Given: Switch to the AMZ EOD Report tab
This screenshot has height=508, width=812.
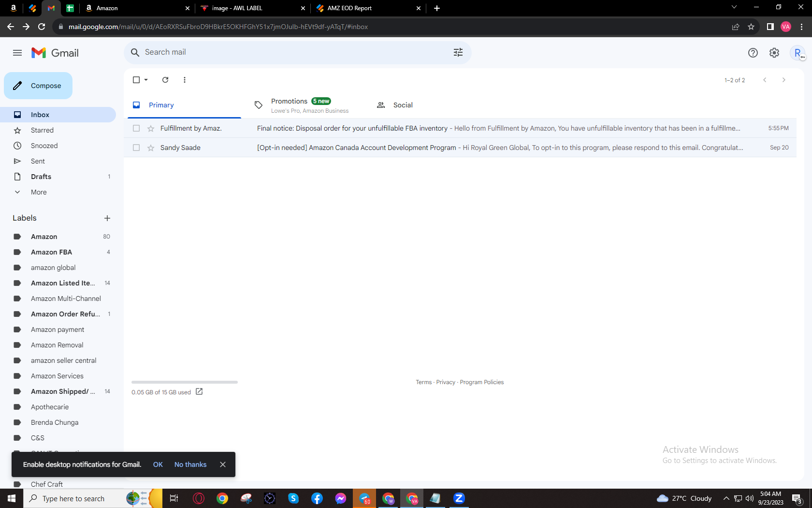Looking at the screenshot, I should (x=367, y=8).
